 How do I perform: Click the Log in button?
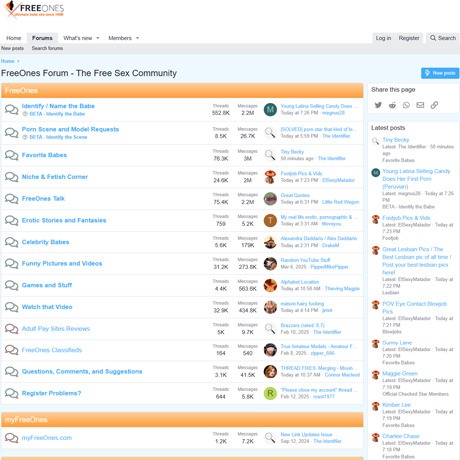pos(383,38)
